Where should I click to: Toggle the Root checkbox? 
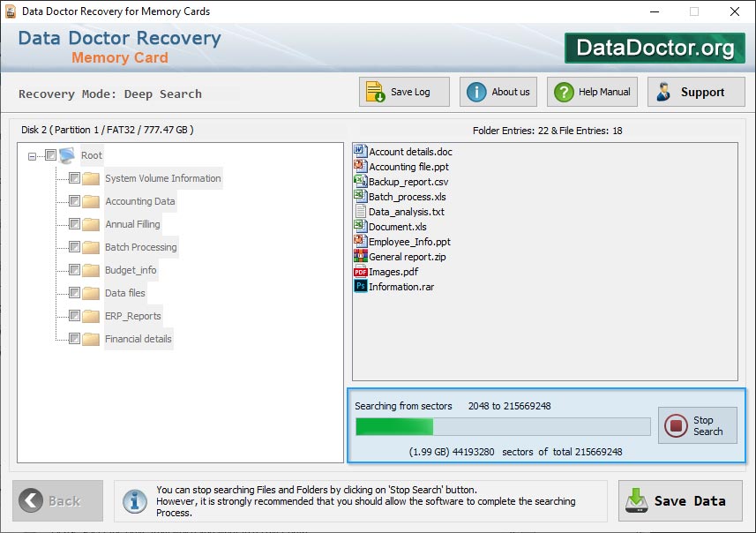click(x=50, y=154)
